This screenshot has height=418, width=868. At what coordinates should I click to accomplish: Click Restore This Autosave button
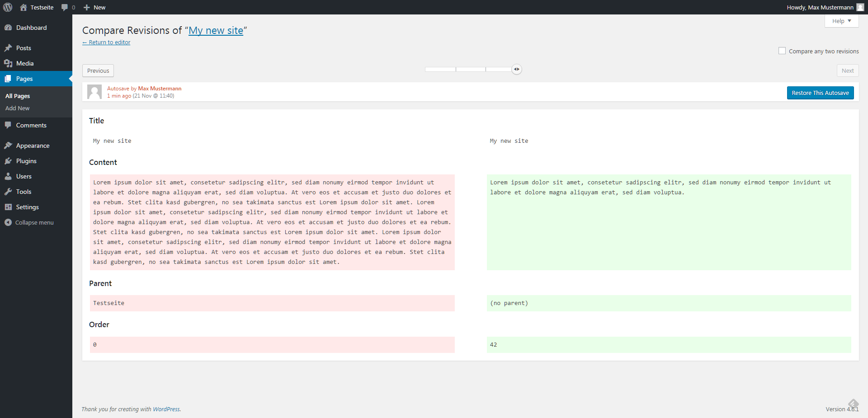[x=820, y=93]
